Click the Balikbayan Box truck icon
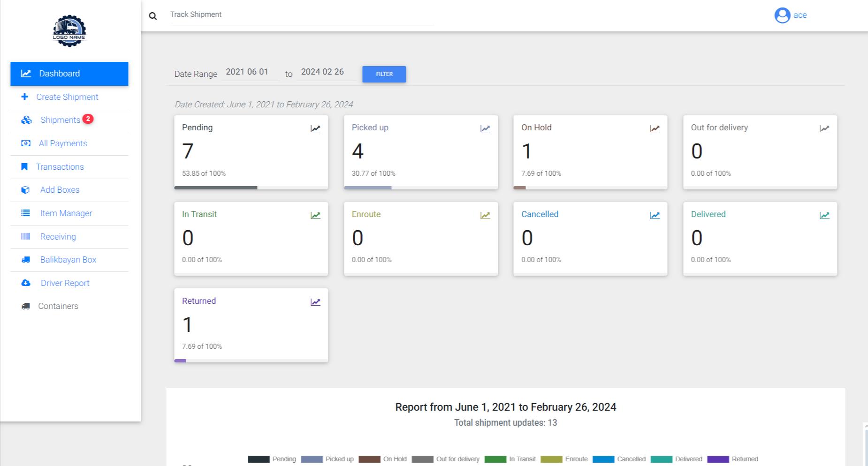Screen dimensions: 868x466 click(26, 260)
